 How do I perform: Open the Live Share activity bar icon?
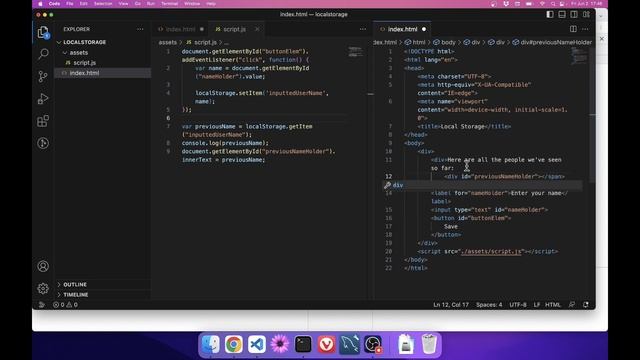coord(43,143)
